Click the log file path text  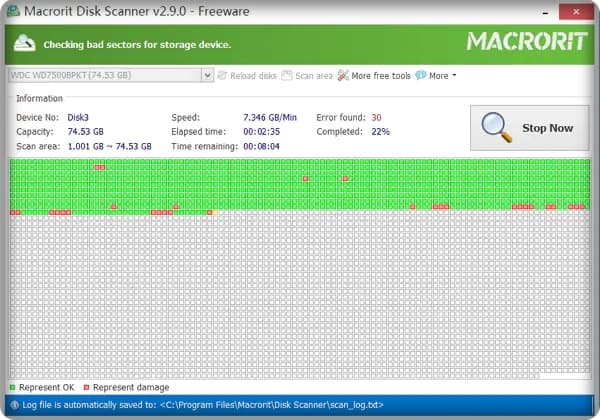tap(272, 405)
